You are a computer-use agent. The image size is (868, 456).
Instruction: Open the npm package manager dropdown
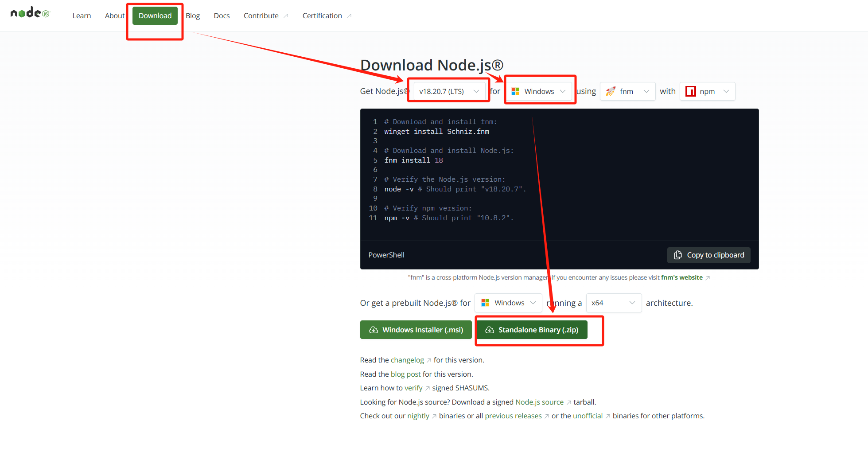(x=707, y=91)
